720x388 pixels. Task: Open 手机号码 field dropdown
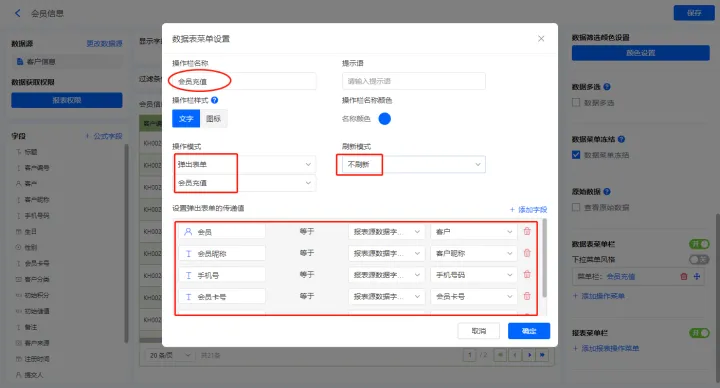[x=473, y=275]
